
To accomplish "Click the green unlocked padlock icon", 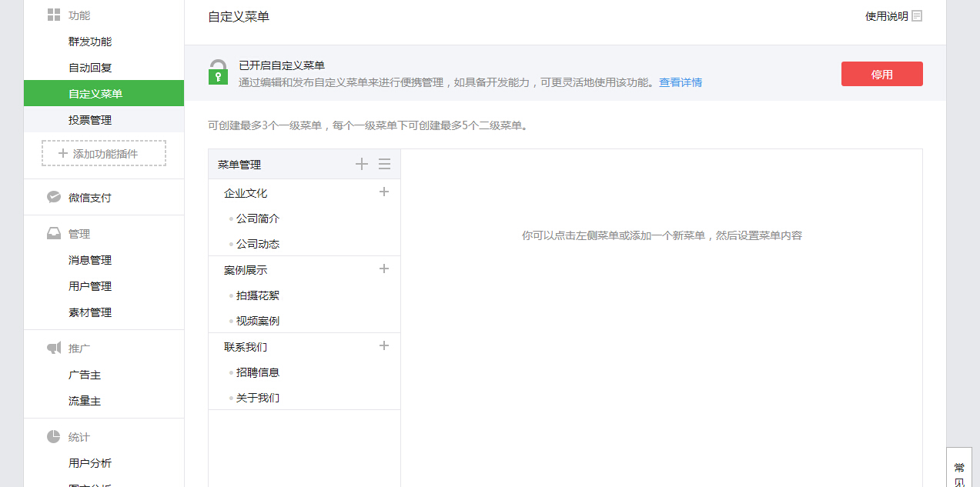I will tap(218, 72).
